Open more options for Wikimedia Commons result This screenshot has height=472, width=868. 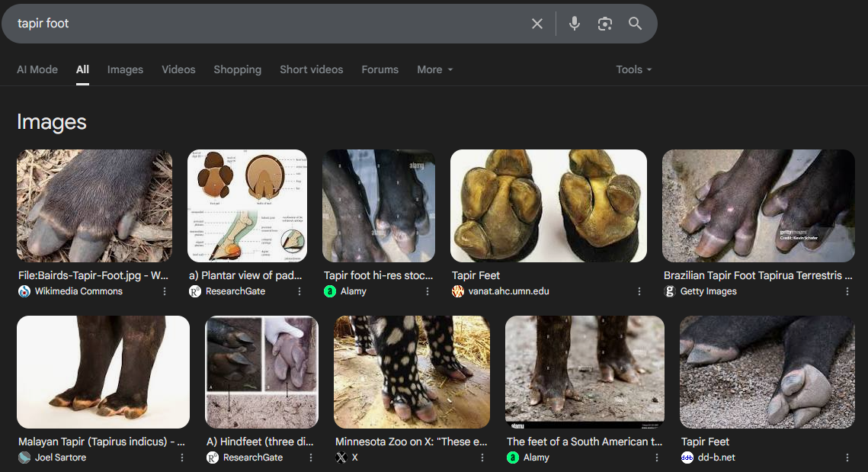coord(165,291)
